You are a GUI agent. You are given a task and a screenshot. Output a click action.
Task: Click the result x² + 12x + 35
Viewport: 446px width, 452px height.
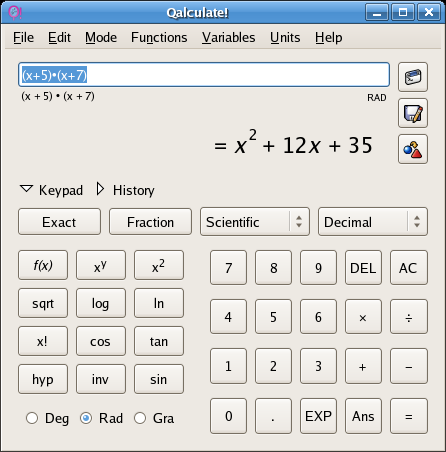(x=293, y=143)
